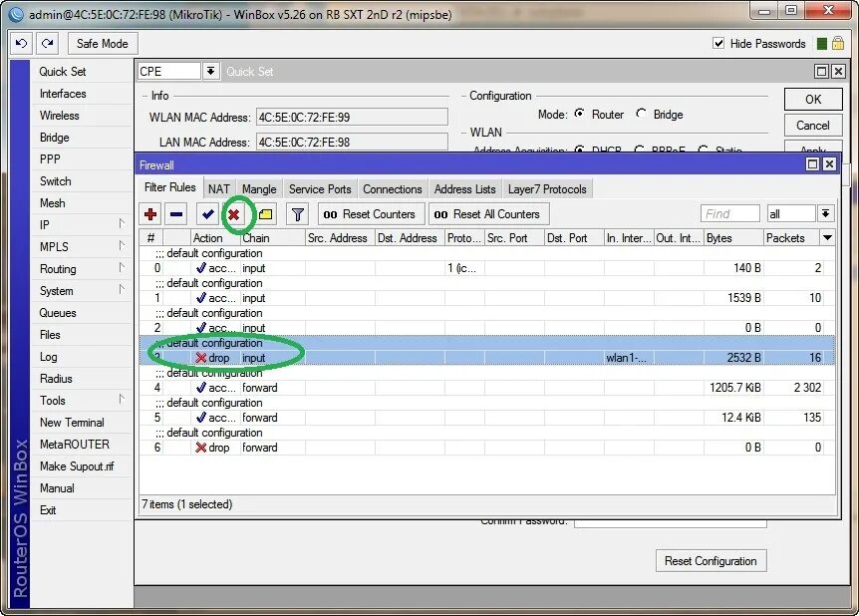Open Quick Set in the sidebar
This screenshot has width=859, height=616.
point(63,71)
